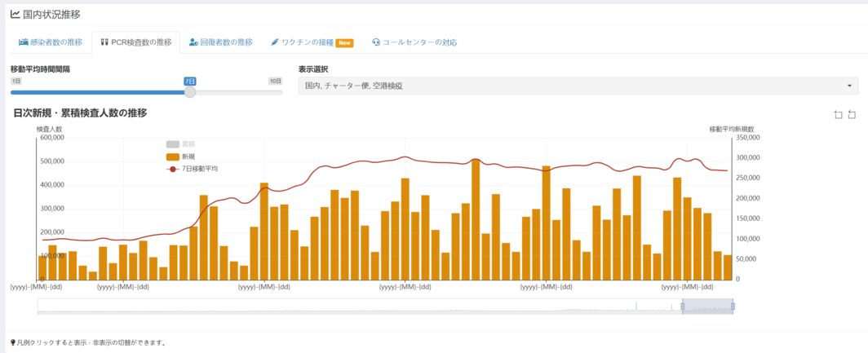Click the highlighted window in the range zoom bar
This screenshot has height=353, width=868.
[x=707, y=307]
